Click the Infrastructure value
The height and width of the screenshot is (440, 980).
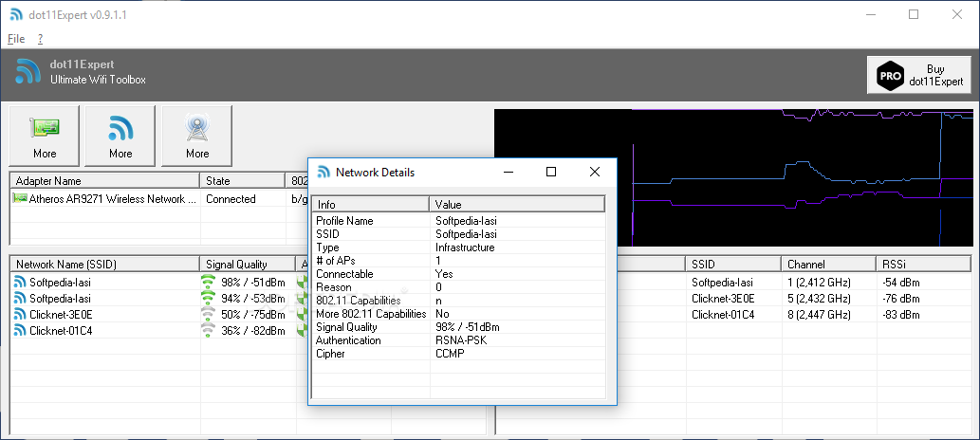pyautogui.click(x=464, y=247)
